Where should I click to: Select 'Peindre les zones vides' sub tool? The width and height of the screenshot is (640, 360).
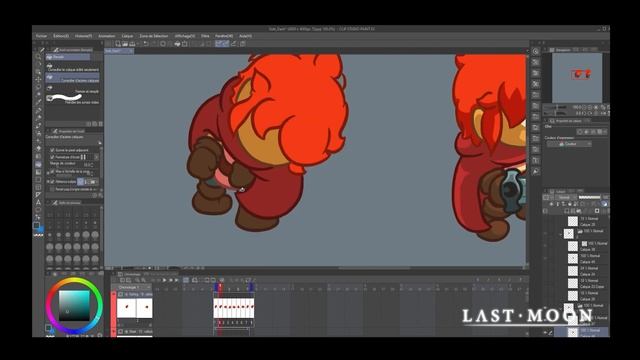click(x=73, y=99)
